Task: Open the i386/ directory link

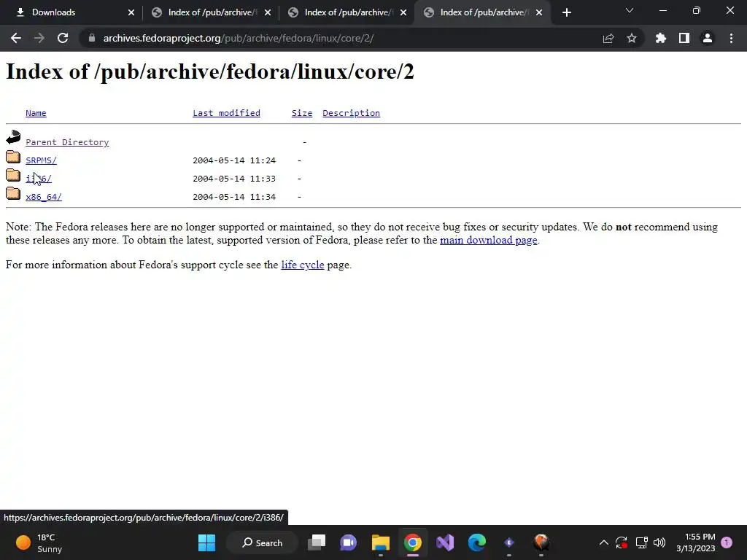Action: click(x=39, y=179)
